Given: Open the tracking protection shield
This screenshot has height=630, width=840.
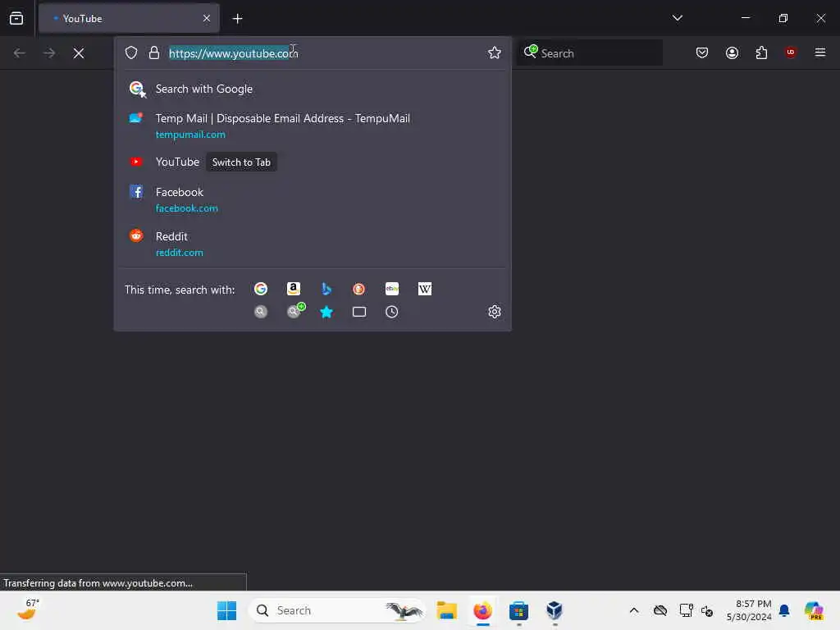Looking at the screenshot, I should click(131, 52).
